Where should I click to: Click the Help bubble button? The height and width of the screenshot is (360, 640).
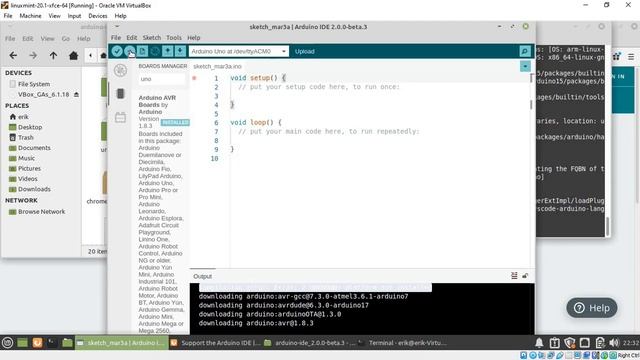coord(592,308)
